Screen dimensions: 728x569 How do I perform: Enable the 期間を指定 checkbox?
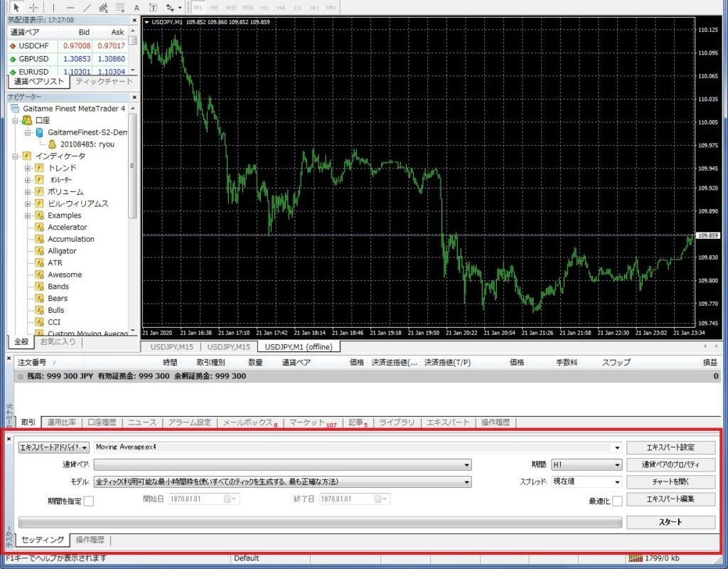point(88,501)
